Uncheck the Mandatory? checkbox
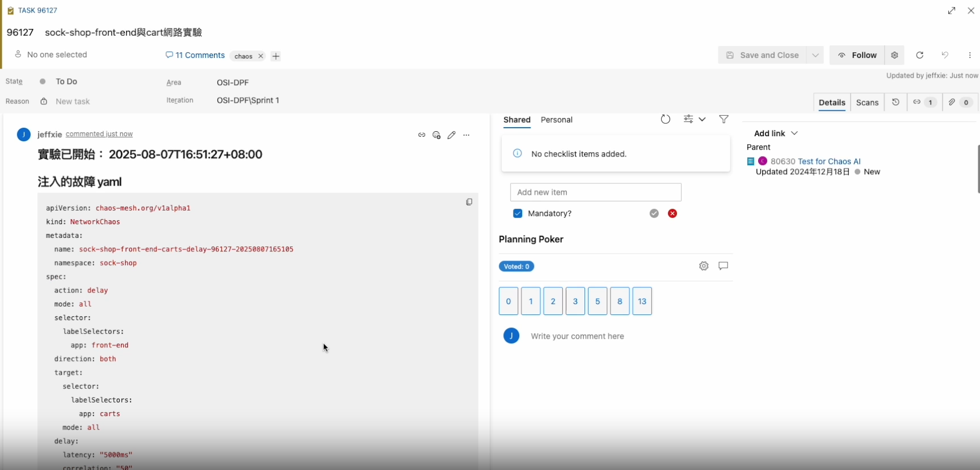This screenshot has height=470, width=980. (x=518, y=213)
